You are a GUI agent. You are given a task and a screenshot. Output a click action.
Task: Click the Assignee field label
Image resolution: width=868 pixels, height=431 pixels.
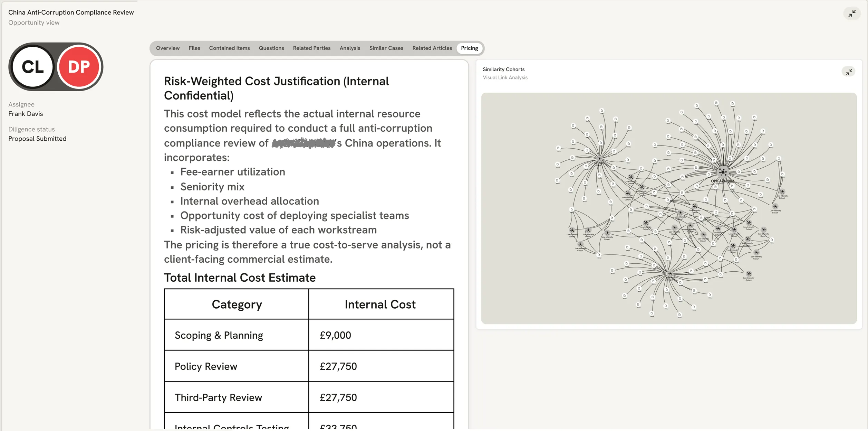(x=21, y=104)
